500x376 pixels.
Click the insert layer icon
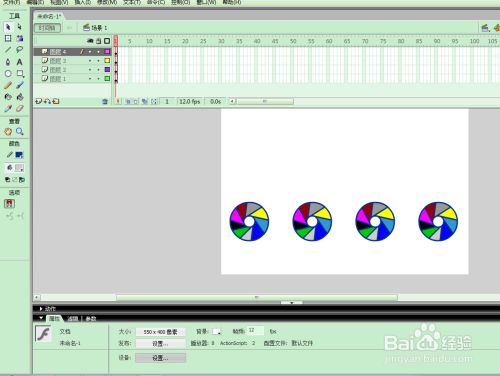tap(38, 101)
